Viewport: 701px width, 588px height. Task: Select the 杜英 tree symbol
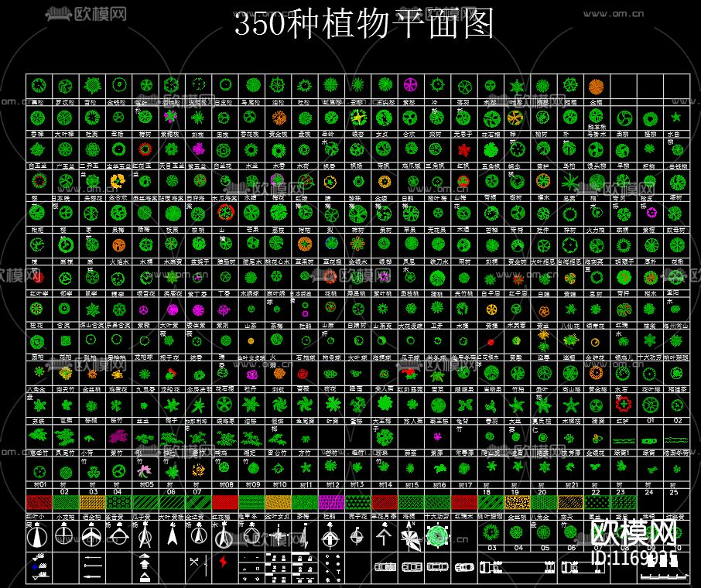click(x=92, y=118)
